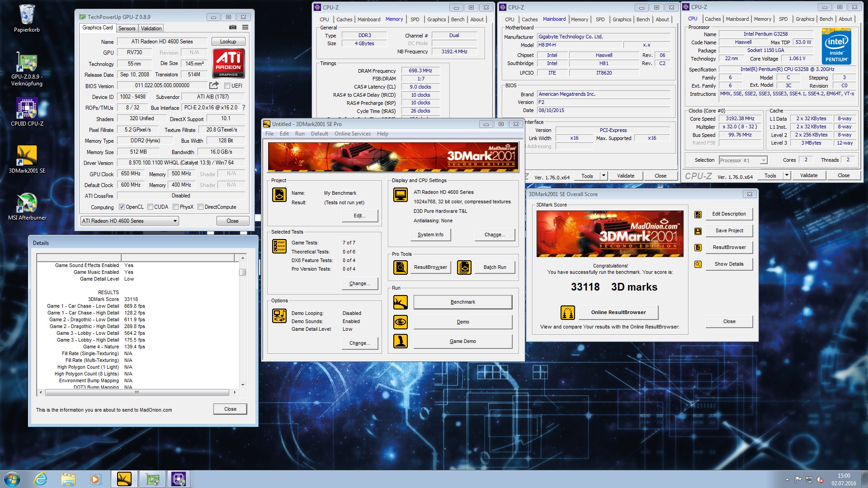Select the MSI Afterburner desktop icon

[x=27, y=206]
